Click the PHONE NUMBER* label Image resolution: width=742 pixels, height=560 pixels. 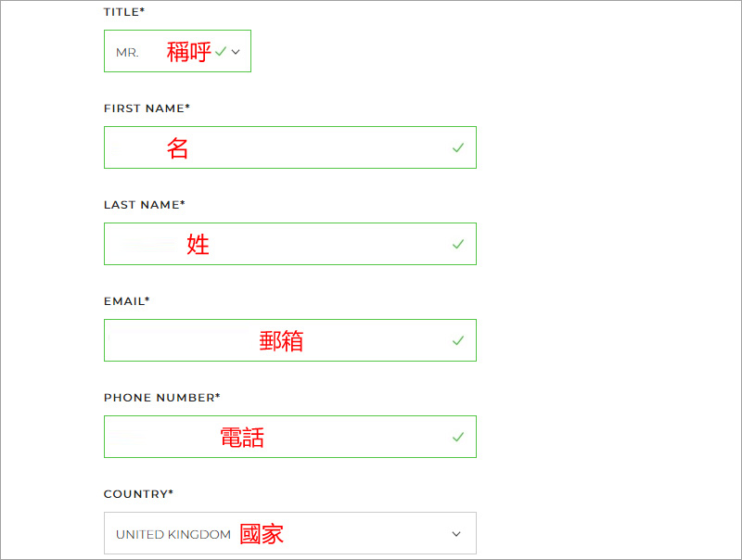tap(161, 398)
